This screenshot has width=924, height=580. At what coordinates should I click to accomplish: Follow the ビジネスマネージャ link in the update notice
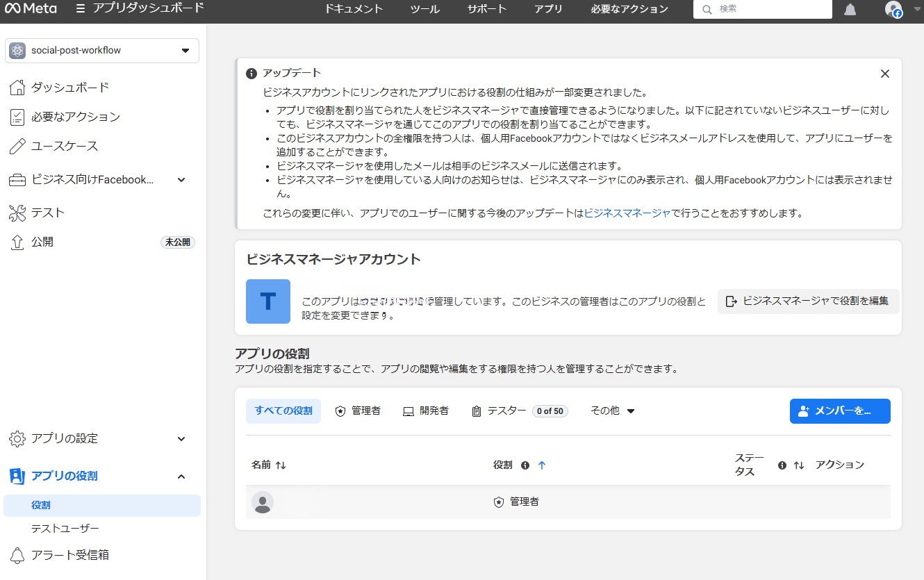[x=627, y=214]
